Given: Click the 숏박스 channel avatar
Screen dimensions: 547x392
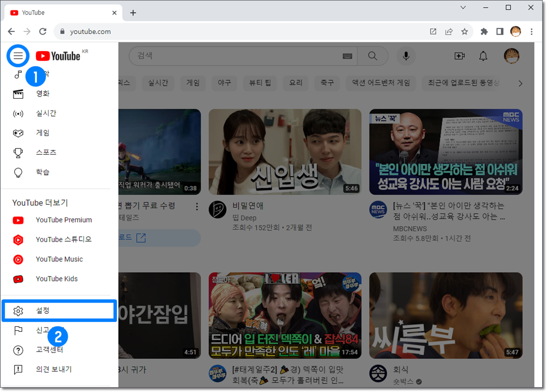Looking at the screenshot, I should [x=378, y=373].
